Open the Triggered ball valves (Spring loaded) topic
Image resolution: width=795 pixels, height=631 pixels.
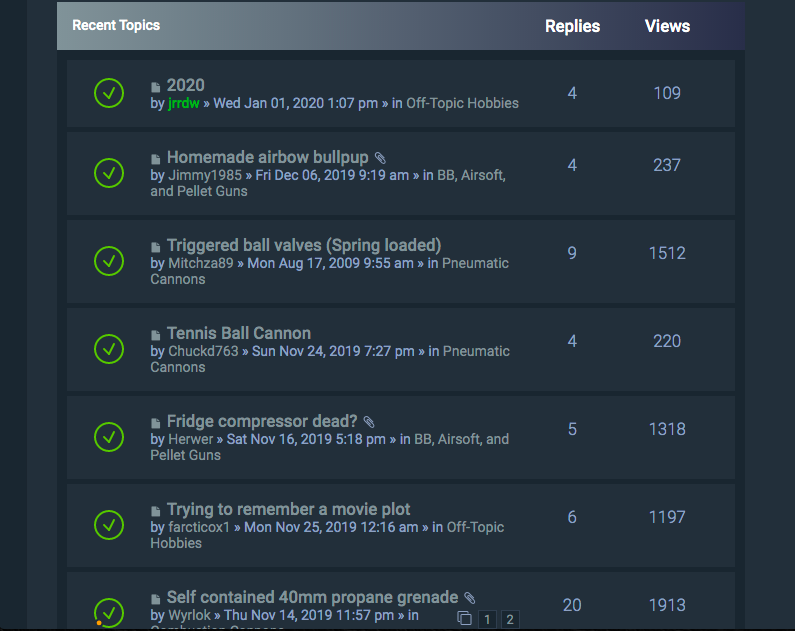click(303, 245)
